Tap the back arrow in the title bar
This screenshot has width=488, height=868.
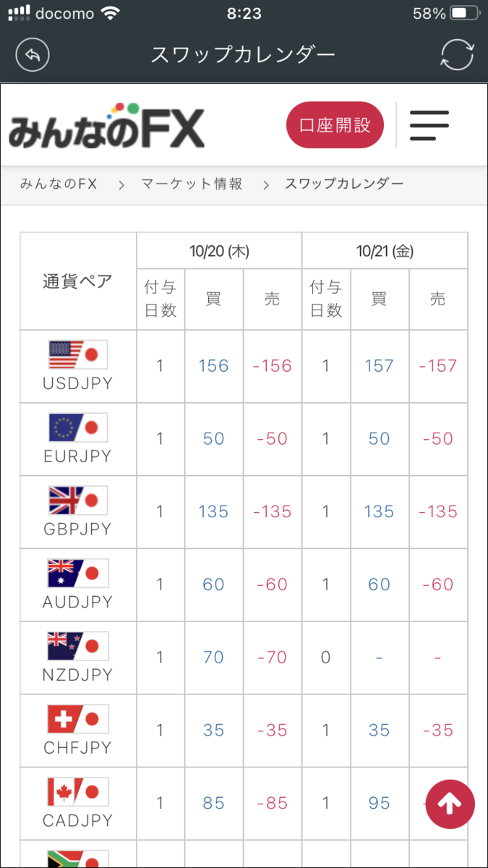32,54
